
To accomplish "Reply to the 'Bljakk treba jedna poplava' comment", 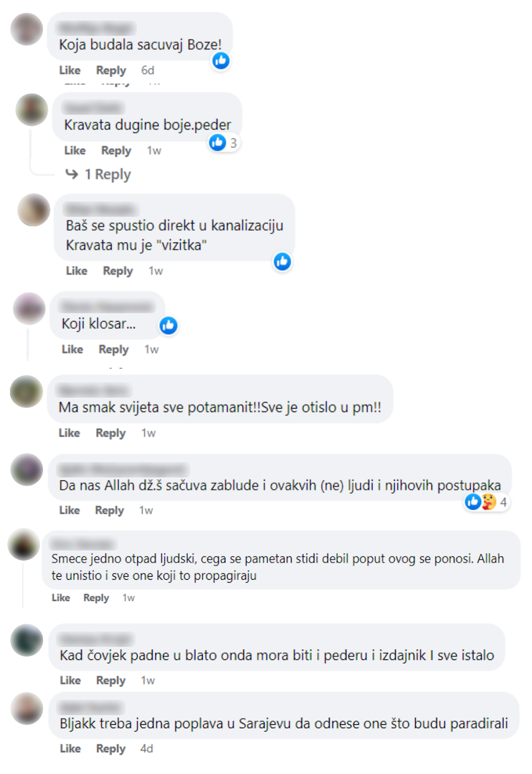I will coord(111,749).
